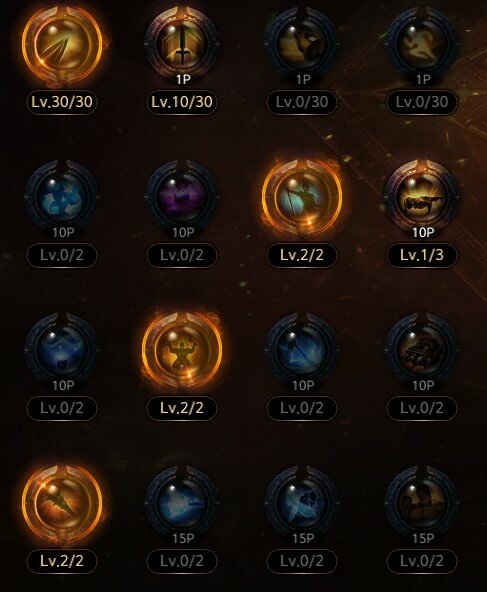Click the Lv.30/30 level label
The image size is (487, 592).
tap(62, 102)
